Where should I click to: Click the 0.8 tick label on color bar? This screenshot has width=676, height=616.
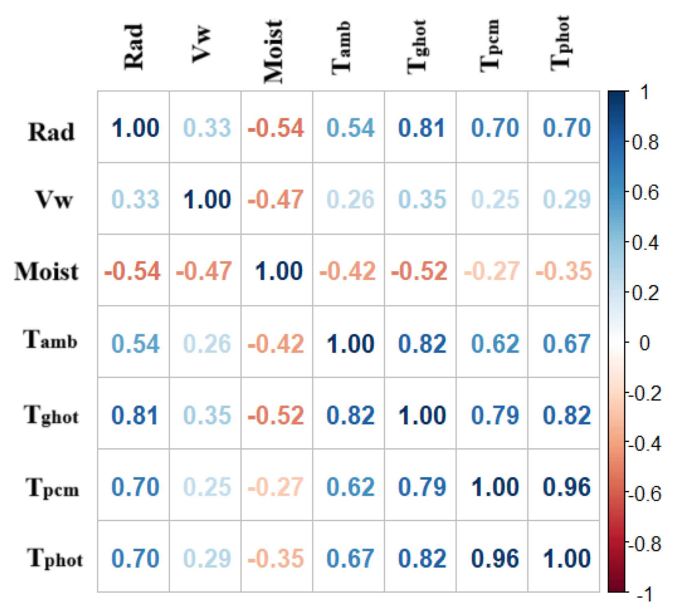[645, 142]
